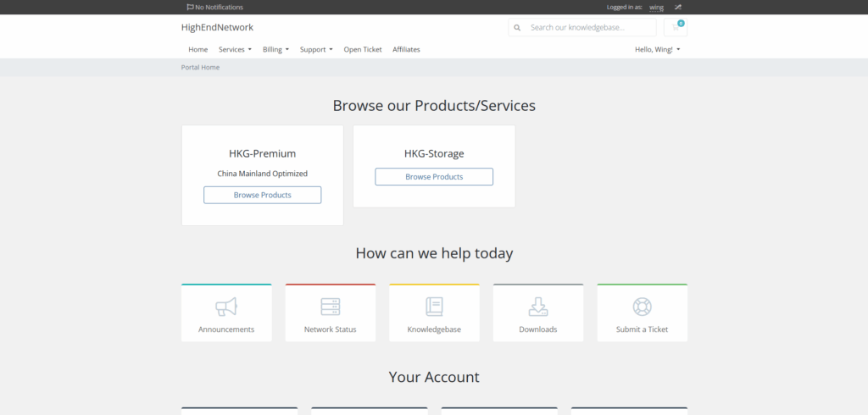Click the Announcements megaphone icon
Image resolution: width=868 pixels, height=415 pixels.
coord(226,307)
